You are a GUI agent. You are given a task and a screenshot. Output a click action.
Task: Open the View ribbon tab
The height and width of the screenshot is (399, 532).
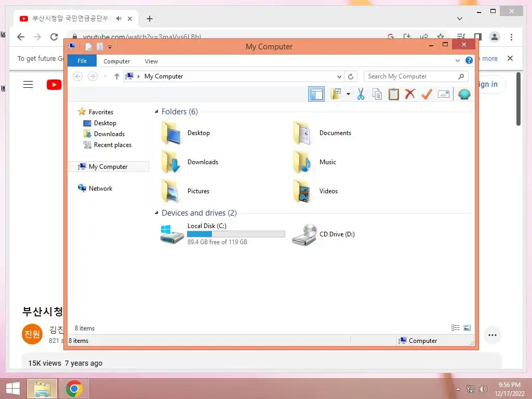151,61
